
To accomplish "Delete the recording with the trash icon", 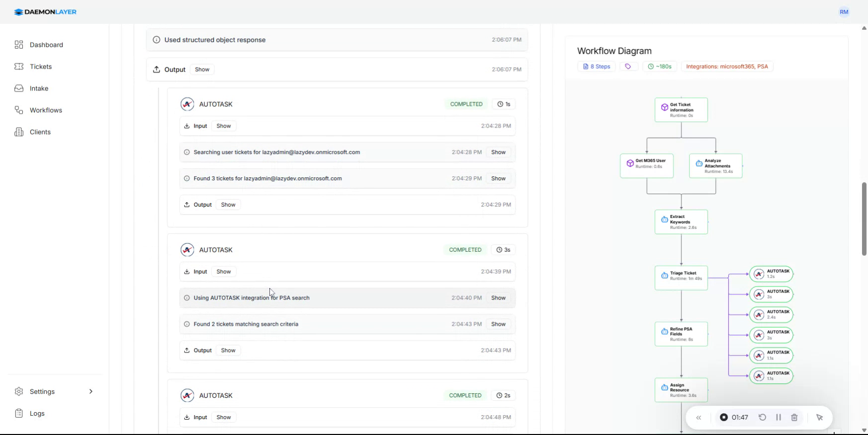I will (x=794, y=418).
